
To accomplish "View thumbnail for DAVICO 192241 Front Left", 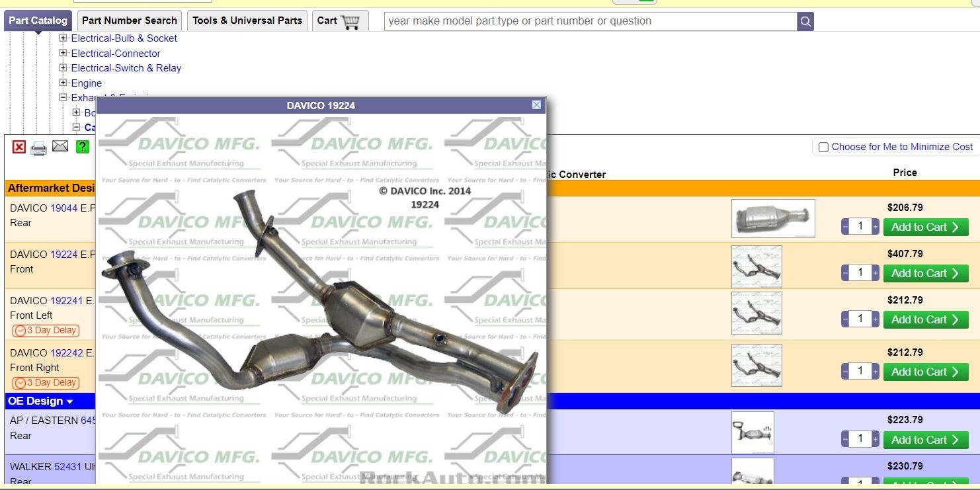I will [x=756, y=313].
